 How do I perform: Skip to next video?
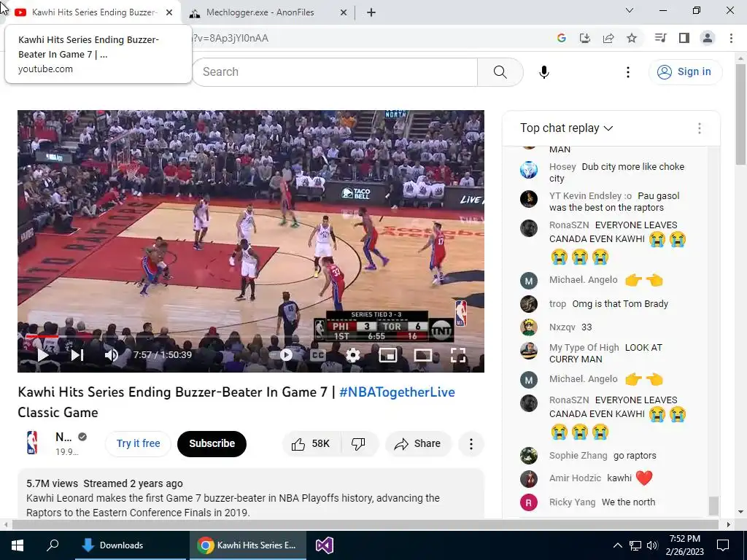tap(77, 355)
